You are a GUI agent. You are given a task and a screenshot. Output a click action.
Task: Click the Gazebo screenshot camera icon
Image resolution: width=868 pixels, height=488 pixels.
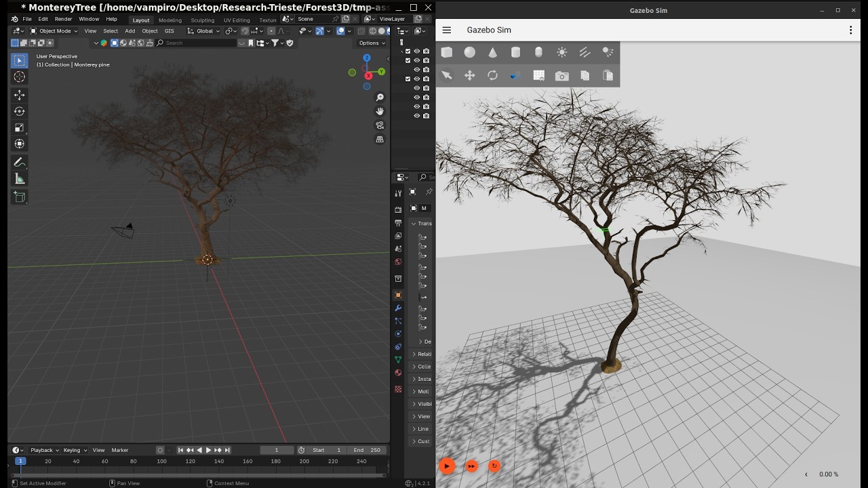[561, 76]
